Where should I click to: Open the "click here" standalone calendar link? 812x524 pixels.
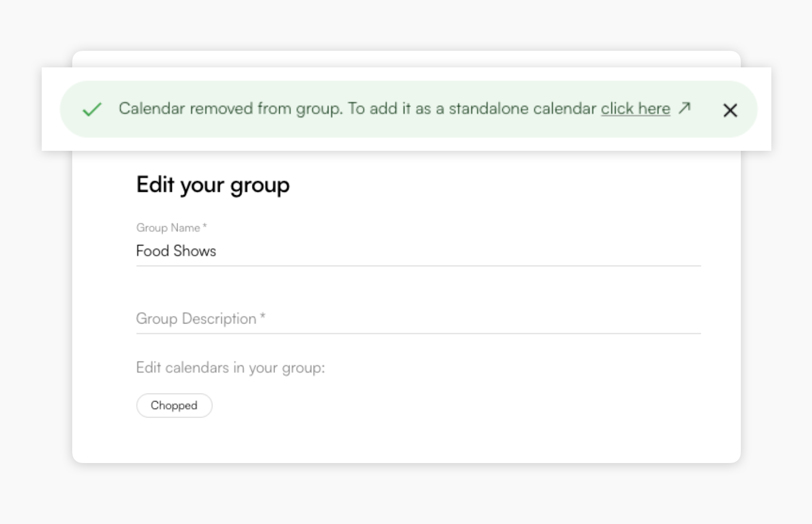(635, 109)
